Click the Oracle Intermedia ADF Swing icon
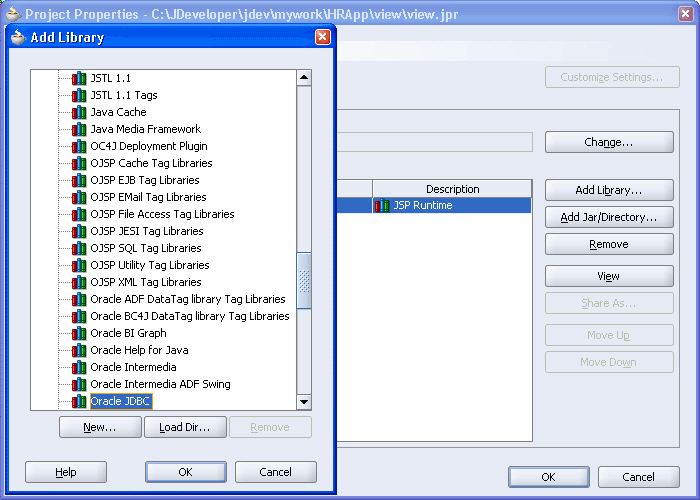Image resolution: width=700 pixels, height=500 pixels. click(79, 384)
